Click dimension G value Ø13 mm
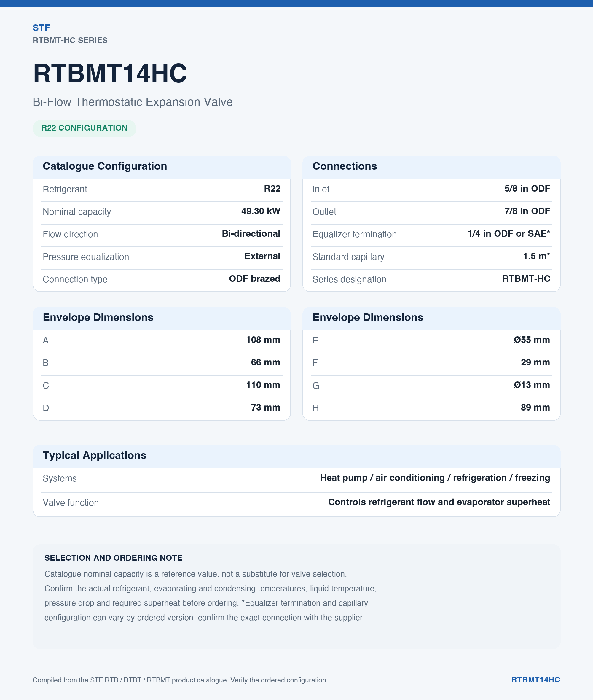The height and width of the screenshot is (700, 593). click(x=532, y=385)
